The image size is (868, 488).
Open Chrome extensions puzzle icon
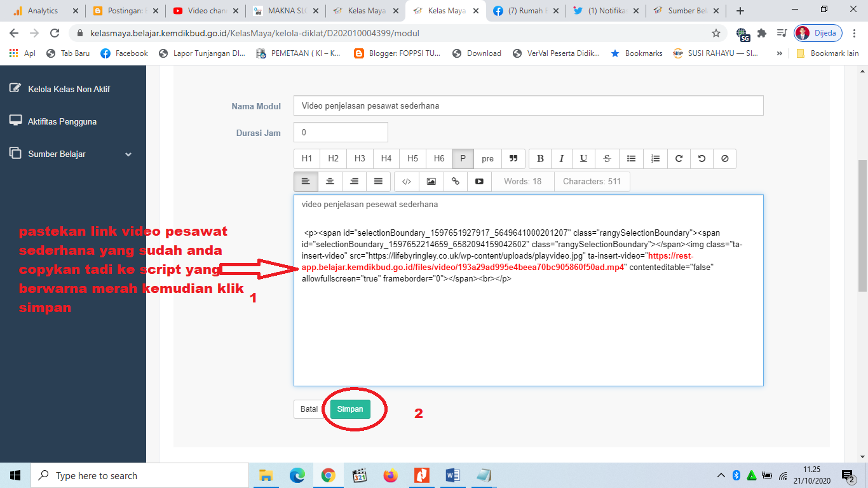point(762,33)
